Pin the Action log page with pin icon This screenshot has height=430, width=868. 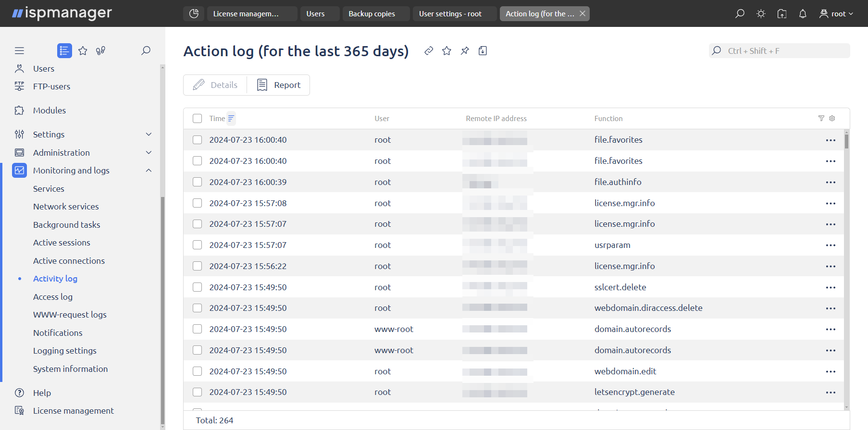pyautogui.click(x=465, y=51)
